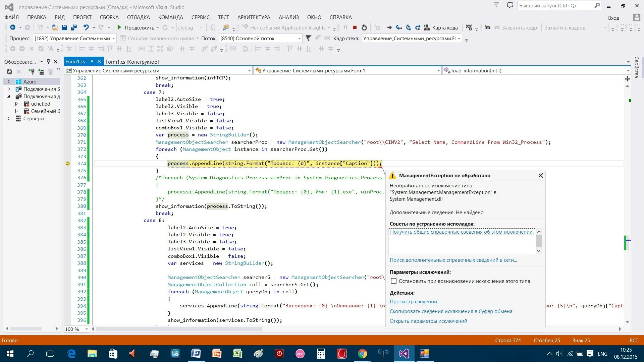The width and height of the screenshot is (644, 362).
Task: Click the red Stop Debugging icon
Action: (x=355, y=27)
